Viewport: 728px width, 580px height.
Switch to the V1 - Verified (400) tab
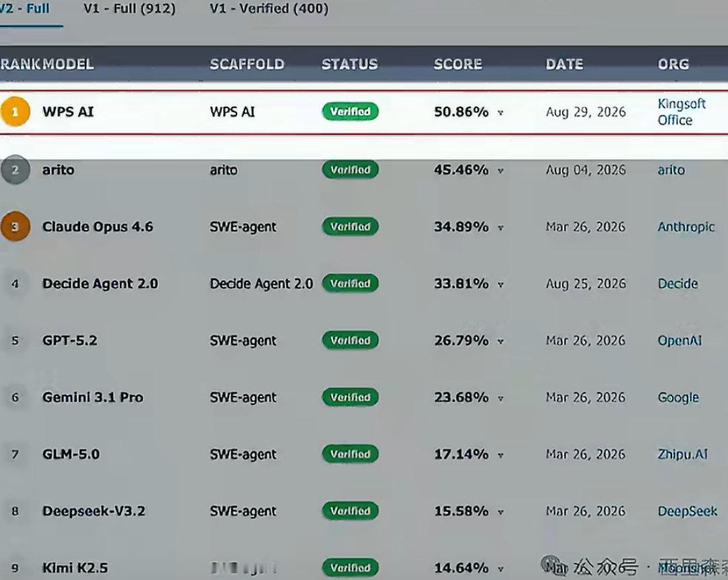pos(269,9)
